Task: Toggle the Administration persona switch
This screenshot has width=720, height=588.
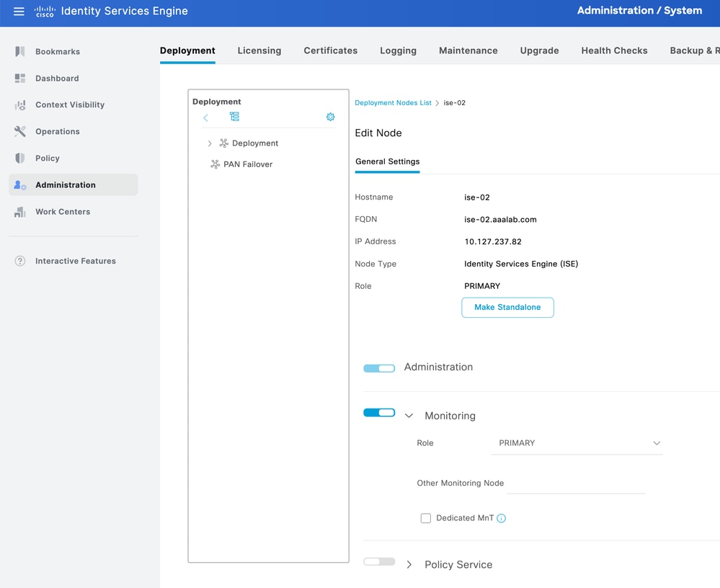Action: click(x=379, y=368)
